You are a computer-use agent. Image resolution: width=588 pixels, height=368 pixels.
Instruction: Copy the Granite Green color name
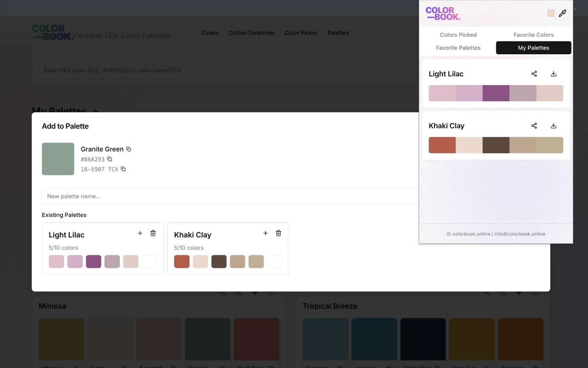click(x=129, y=149)
